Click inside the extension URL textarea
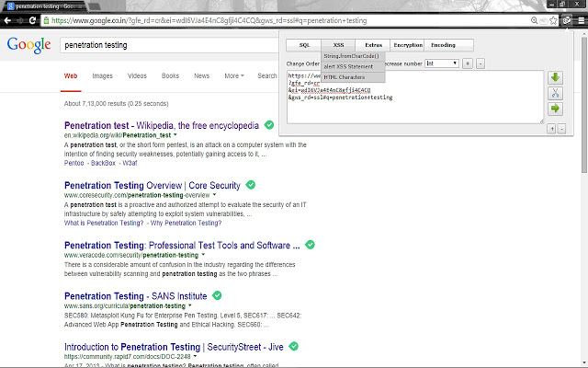Screen dimensions: 588x368 [415, 97]
